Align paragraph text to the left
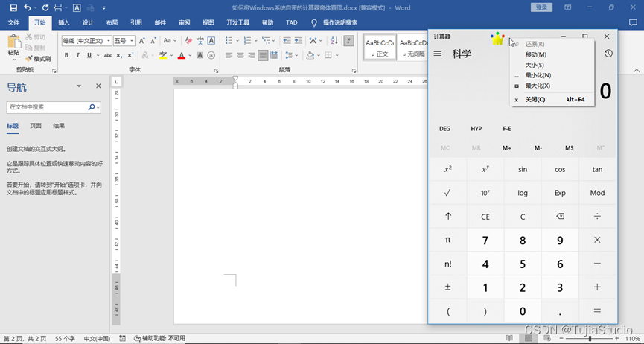 229,55
